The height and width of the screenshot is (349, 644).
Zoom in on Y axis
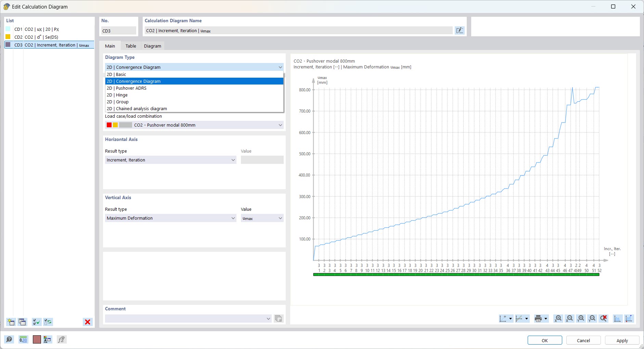(x=581, y=319)
